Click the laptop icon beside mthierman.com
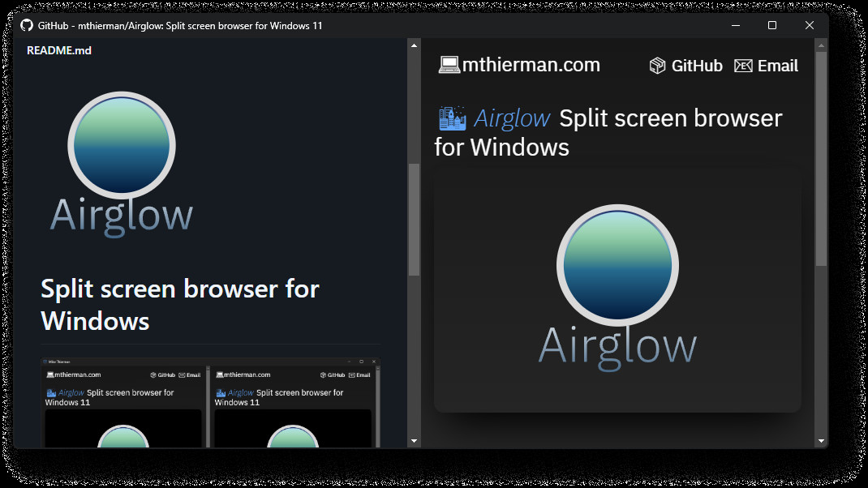This screenshot has width=868, height=488. click(449, 66)
